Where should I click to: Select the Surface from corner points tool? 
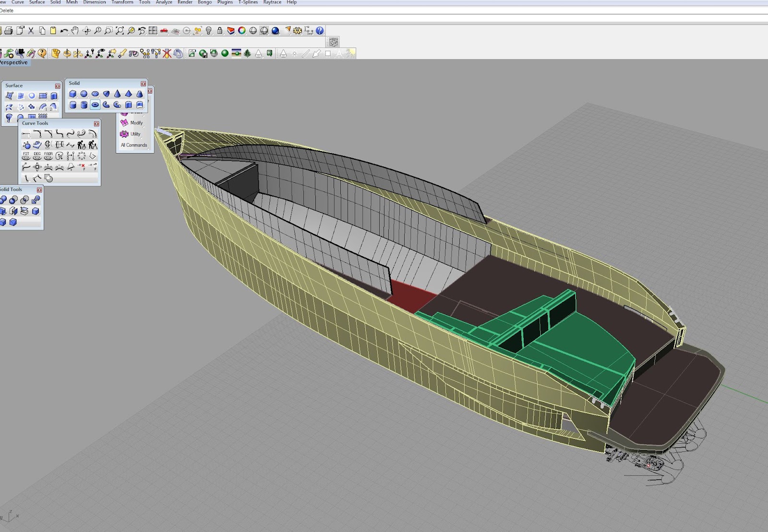pos(9,96)
